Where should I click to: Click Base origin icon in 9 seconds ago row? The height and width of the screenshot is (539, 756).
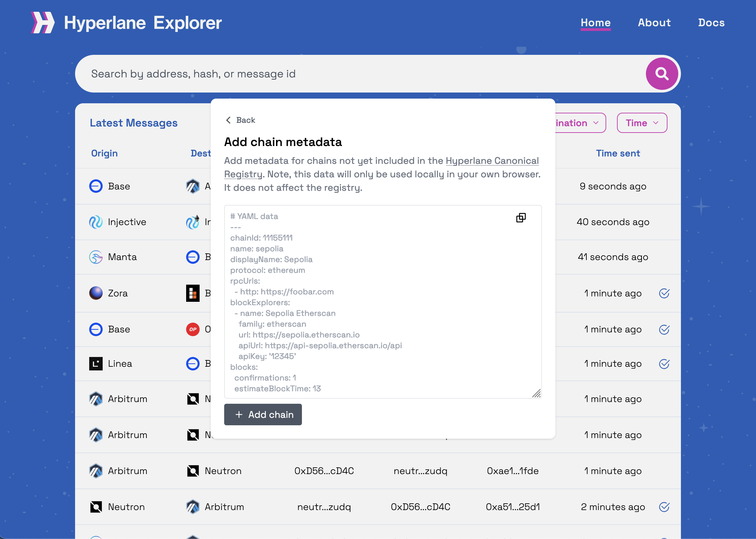[96, 186]
